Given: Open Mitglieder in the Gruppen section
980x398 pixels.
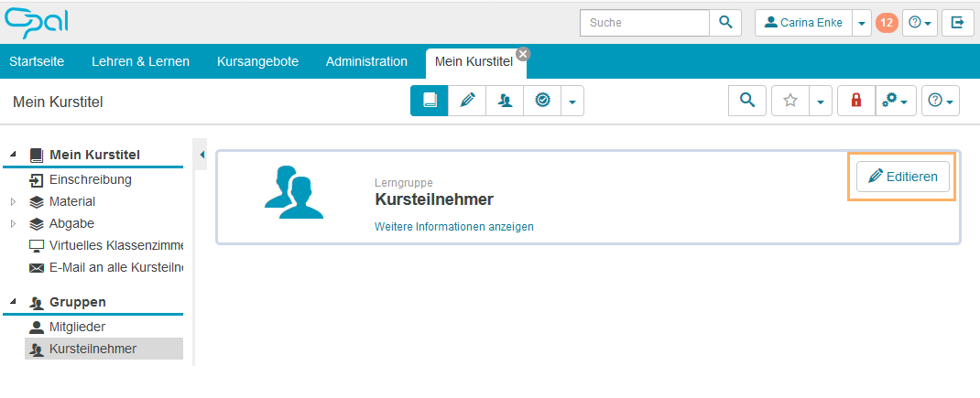Looking at the screenshot, I should 78,327.
